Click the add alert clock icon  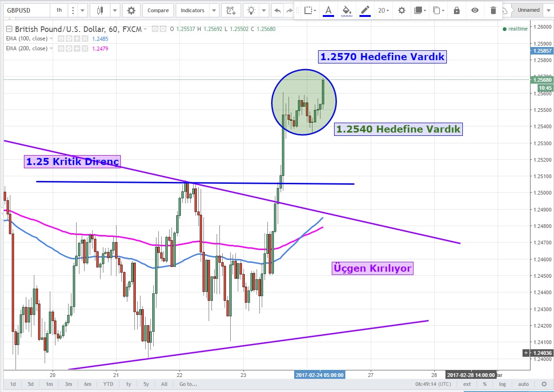point(230,10)
